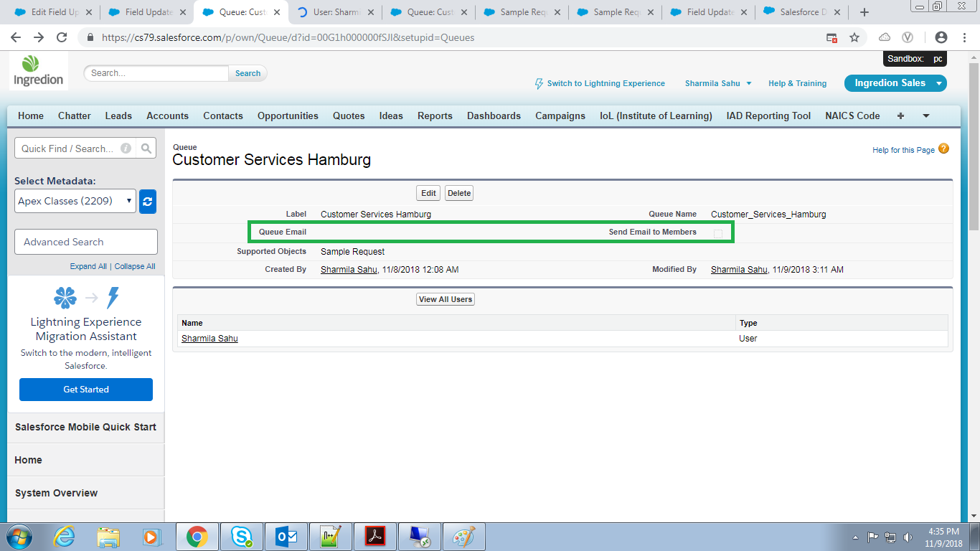Expand the System Overview sidebar item
Viewport: 980px width, 551px height.
point(86,493)
